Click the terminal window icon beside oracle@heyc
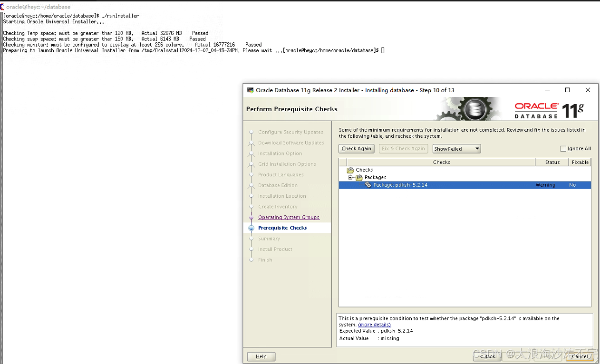Image resolution: width=600 pixels, height=364 pixels. click(2, 7)
